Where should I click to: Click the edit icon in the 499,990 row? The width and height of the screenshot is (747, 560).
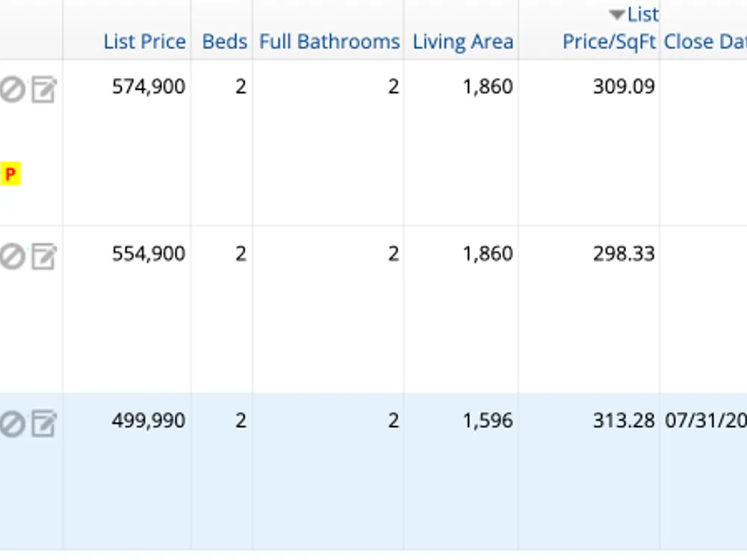43,424
